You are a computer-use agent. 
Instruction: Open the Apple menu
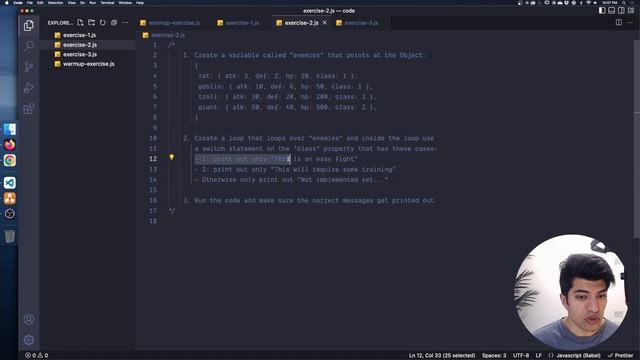tap(7, 2)
